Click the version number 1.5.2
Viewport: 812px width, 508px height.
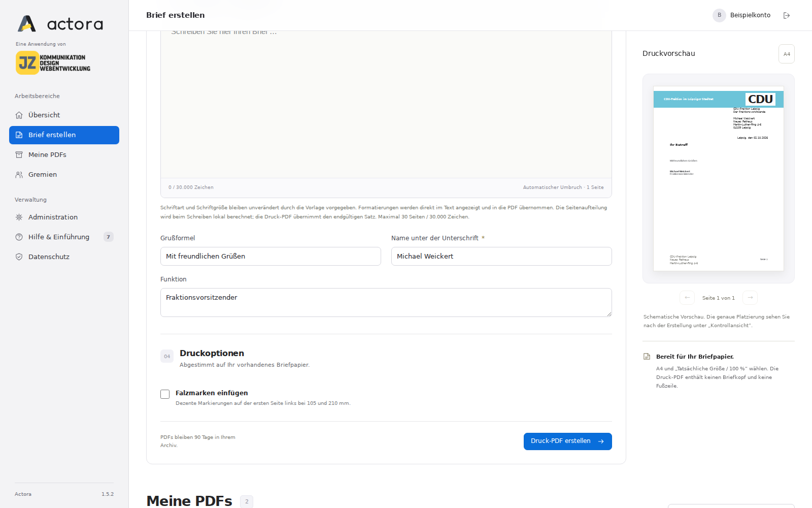pos(108,494)
